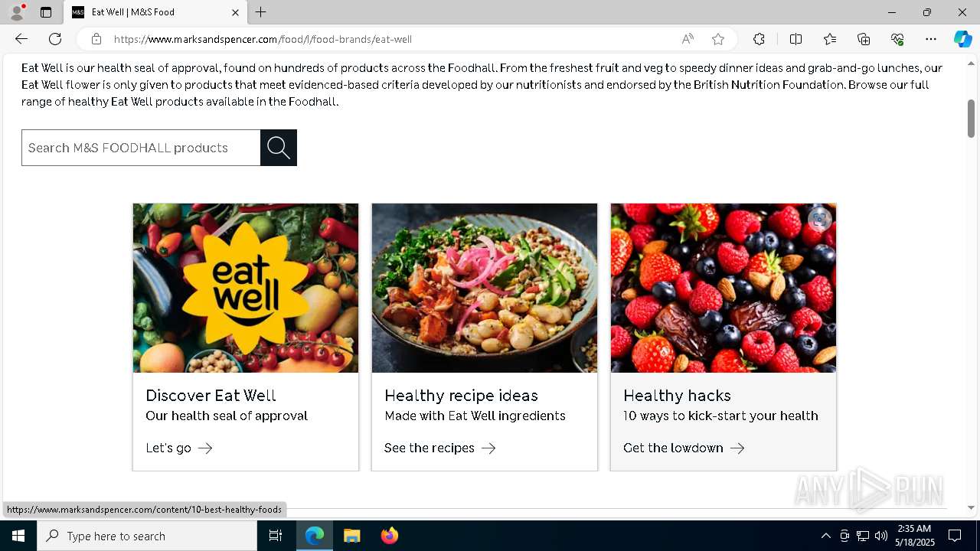Toggle Read aloud icon in address bar
The image size is (980, 551).
688,39
